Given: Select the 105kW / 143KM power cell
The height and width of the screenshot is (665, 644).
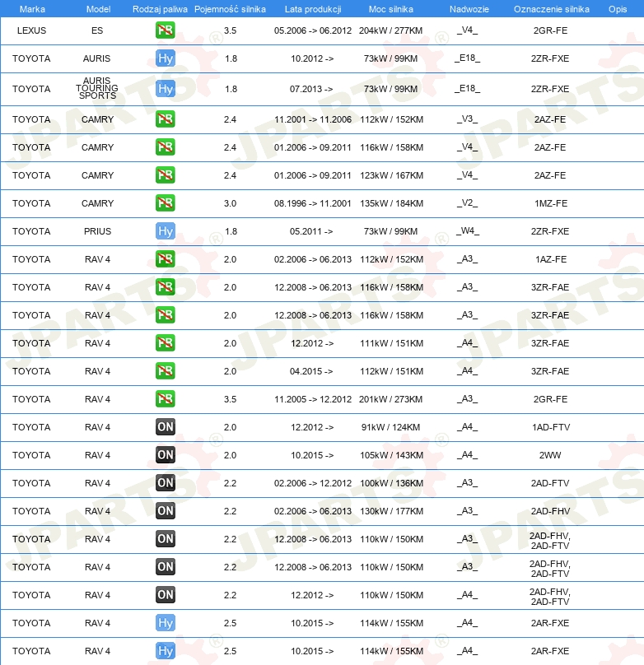Looking at the screenshot, I should (x=391, y=455).
